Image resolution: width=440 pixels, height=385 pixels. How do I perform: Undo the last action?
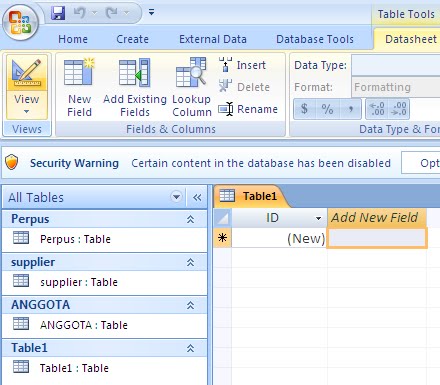point(79,13)
